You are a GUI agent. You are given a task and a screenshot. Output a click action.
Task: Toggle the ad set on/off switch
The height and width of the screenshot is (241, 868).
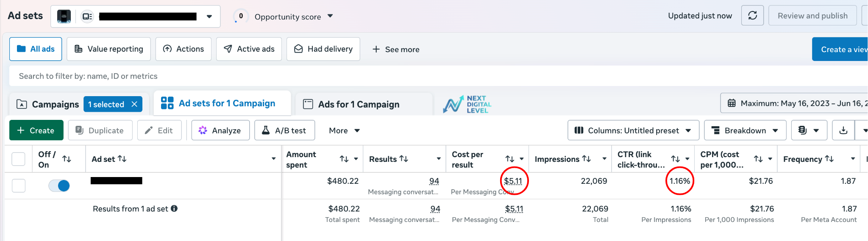pyautogui.click(x=59, y=186)
